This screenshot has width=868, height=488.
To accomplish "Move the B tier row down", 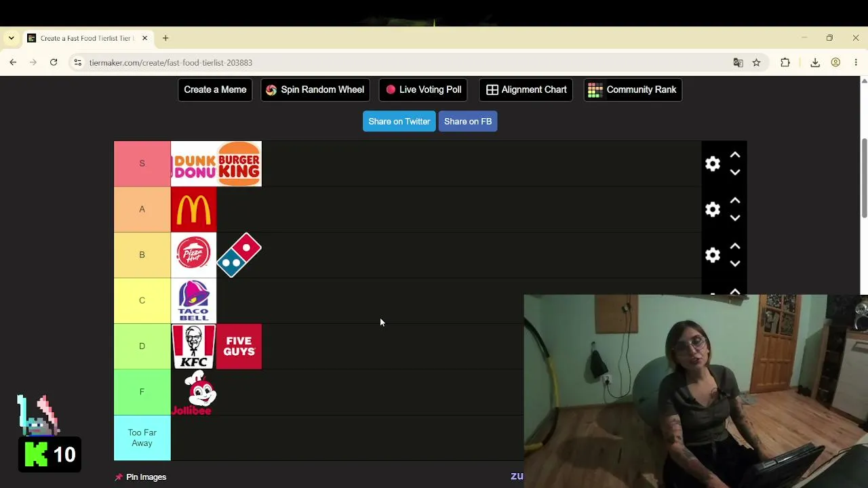I will click(x=735, y=263).
